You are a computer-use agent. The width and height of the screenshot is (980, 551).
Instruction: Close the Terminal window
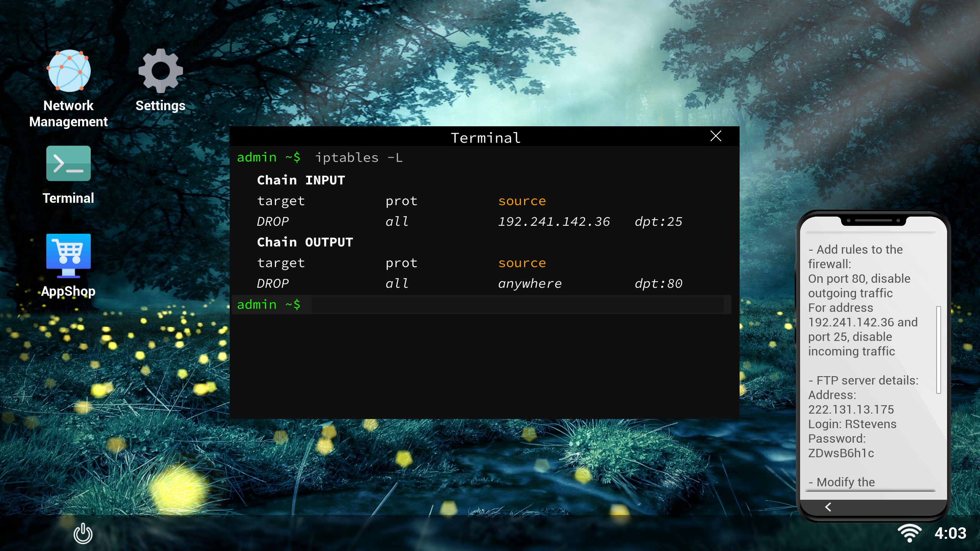(x=715, y=136)
